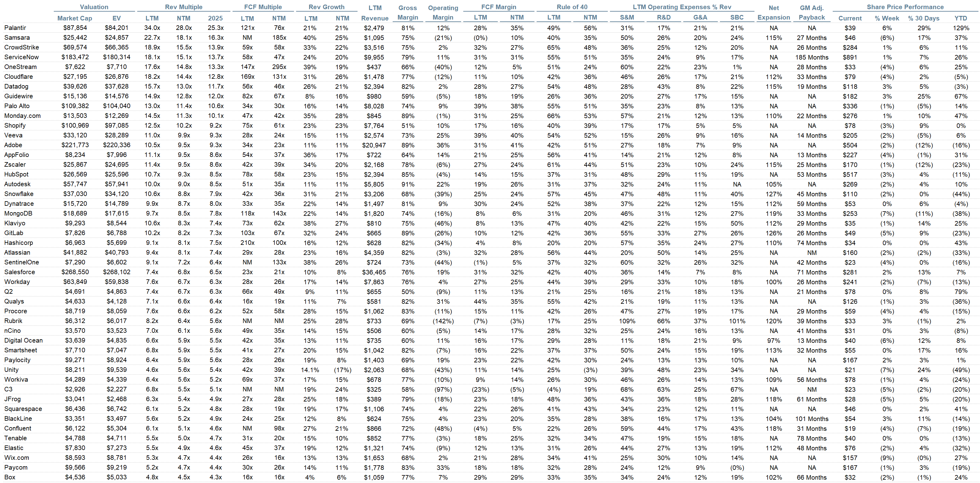Select HubSpot payback 53 Months

812,174
